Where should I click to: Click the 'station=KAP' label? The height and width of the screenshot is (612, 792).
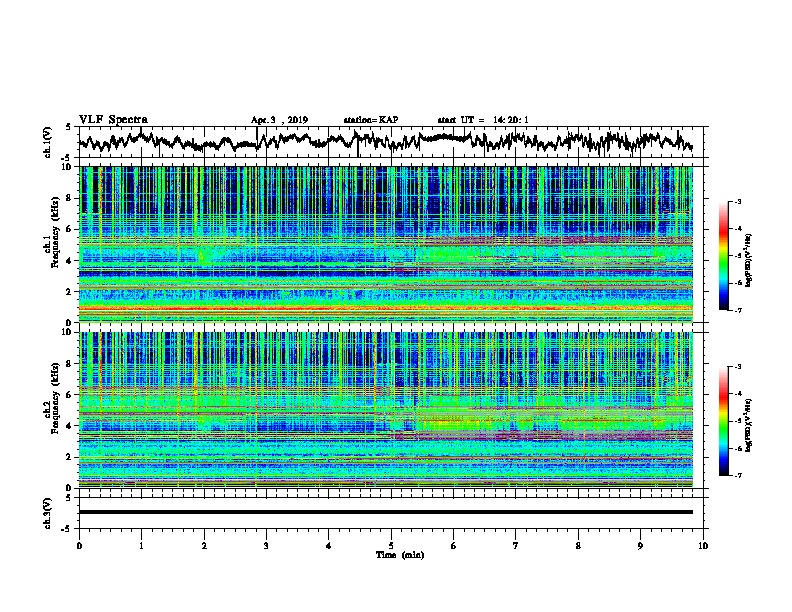[370, 120]
